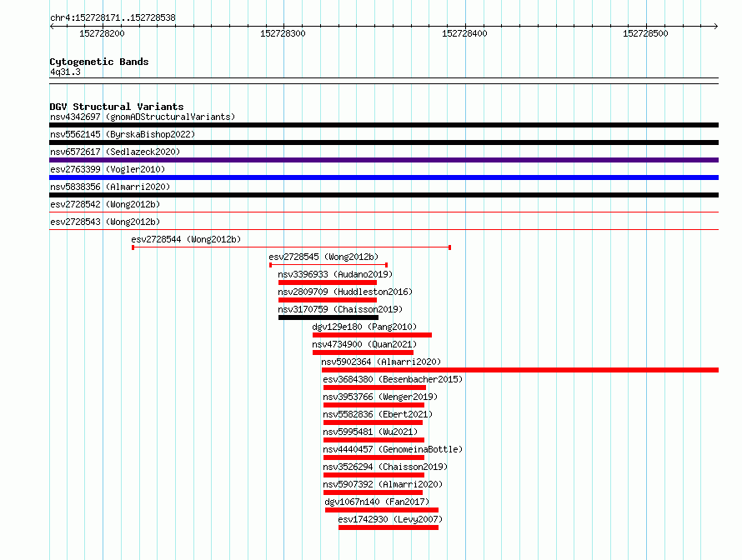The width and height of the screenshot is (742, 560).
Task: Click the thin red line under esv2728544
Action: tap(292, 247)
